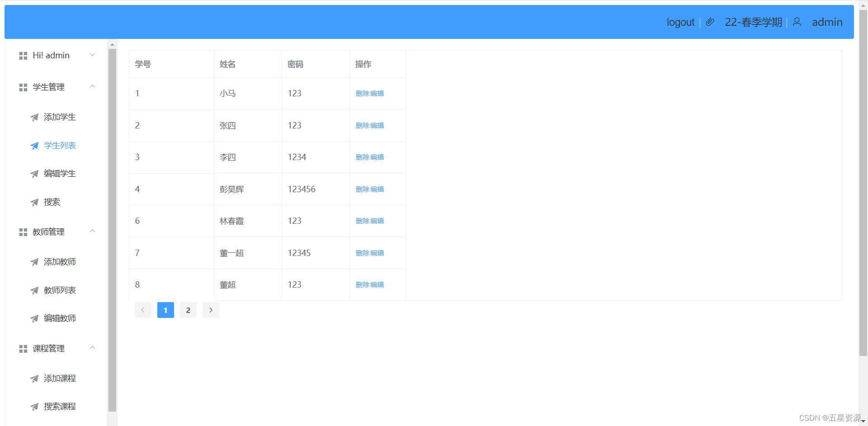Click the grid icon beside 学生管理
Image resolution: width=868 pixels, height=426 pixels.
pyautogui.click(x=23, y=87)
